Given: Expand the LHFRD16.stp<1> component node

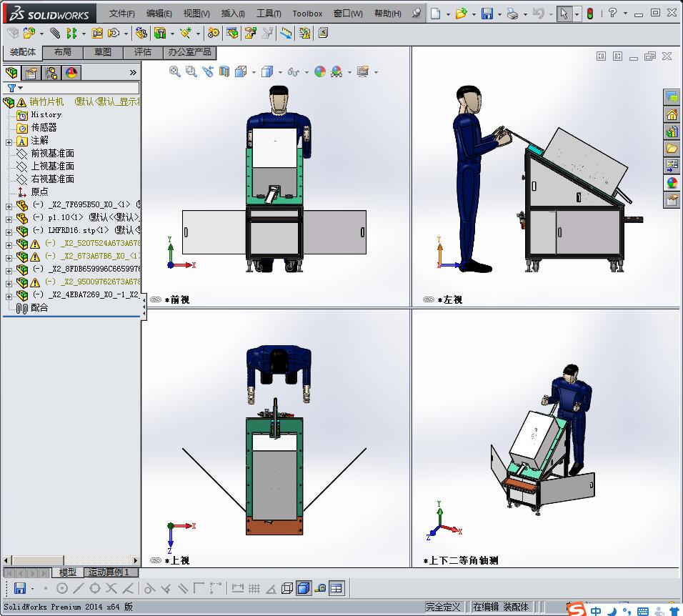Looking at the screenshot, I should click(x=9, y=232).
